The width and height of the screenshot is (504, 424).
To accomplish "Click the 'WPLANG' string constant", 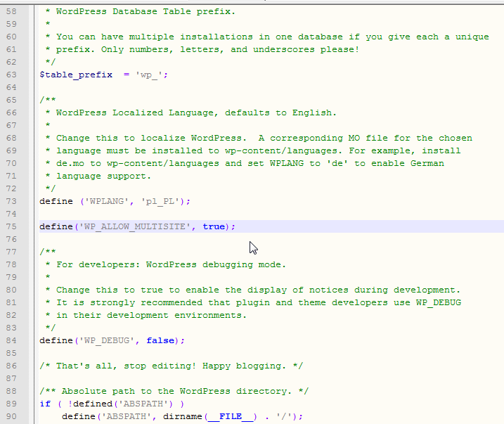I will coord(107,202).
